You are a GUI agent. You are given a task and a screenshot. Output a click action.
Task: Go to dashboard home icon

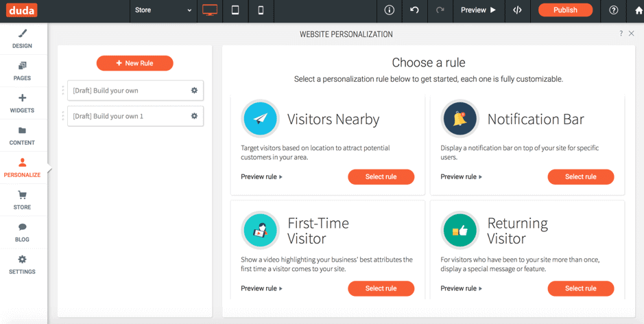[x=639, y=10]
